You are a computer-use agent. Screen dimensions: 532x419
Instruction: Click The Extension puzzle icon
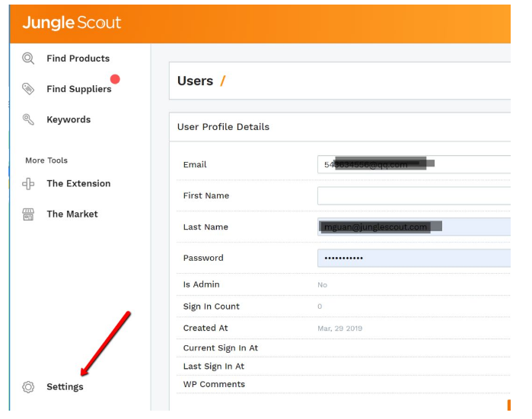(x=28, y=184)
